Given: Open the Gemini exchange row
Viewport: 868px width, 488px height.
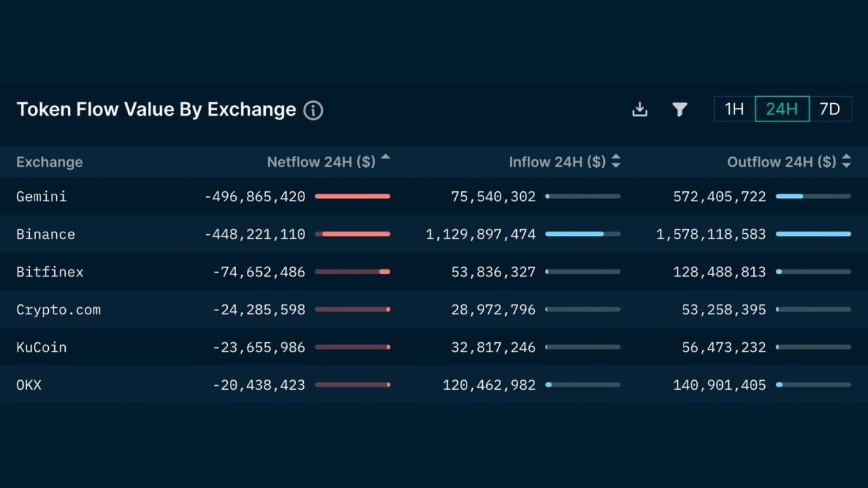Looking at the screenshot, I should click(x=41, y=197).
